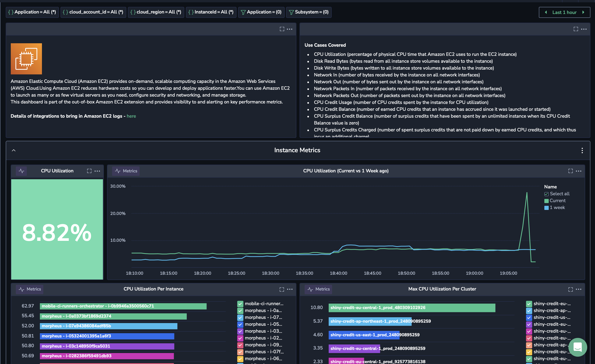This screenshot has width=595, height=364.
Task: Open CPU Utilization Per Instance more options
Action: coord(290,289)
